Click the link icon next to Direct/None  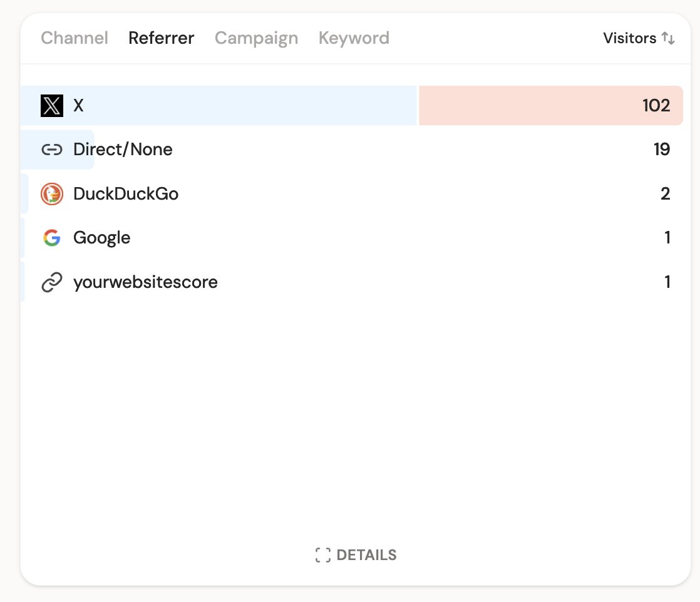tap(52, 150)
